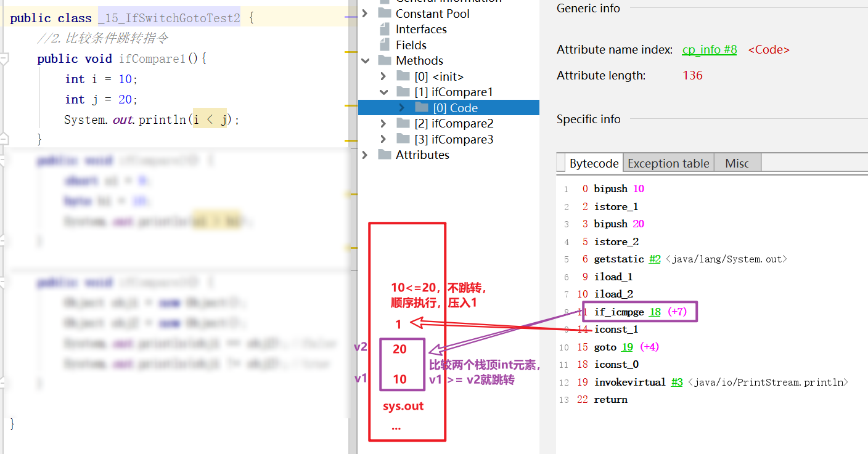Click the 'int j = 20;' code line

(101, 99)
